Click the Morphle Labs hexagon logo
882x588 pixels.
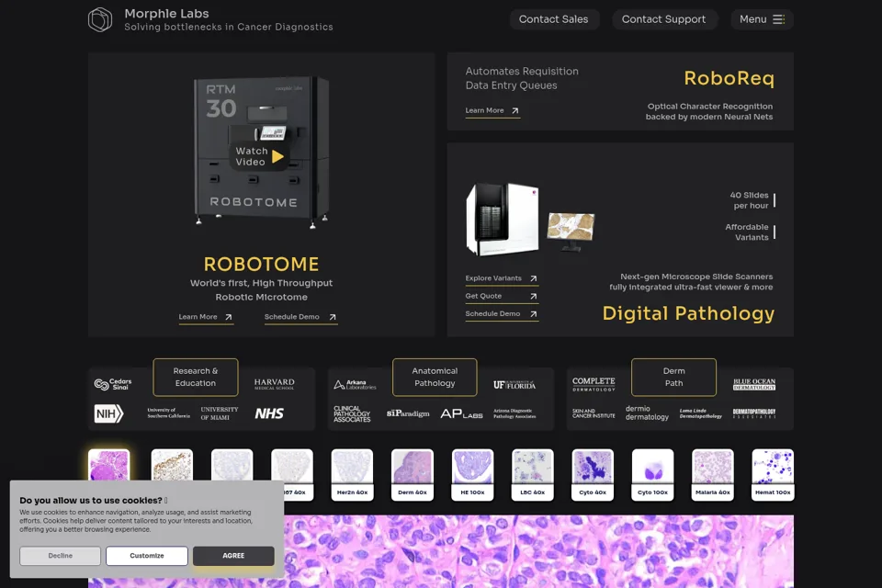click(100, 19)
